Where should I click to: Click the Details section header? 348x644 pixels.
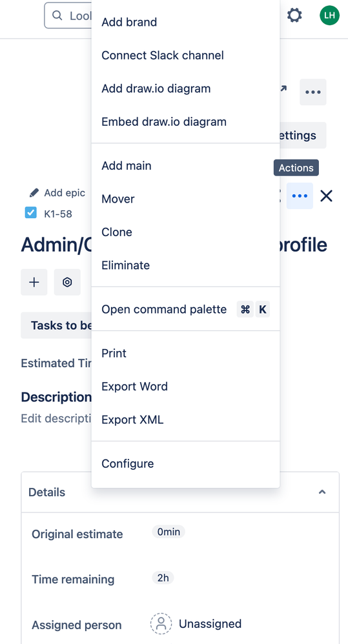click(x=180, y=492)
